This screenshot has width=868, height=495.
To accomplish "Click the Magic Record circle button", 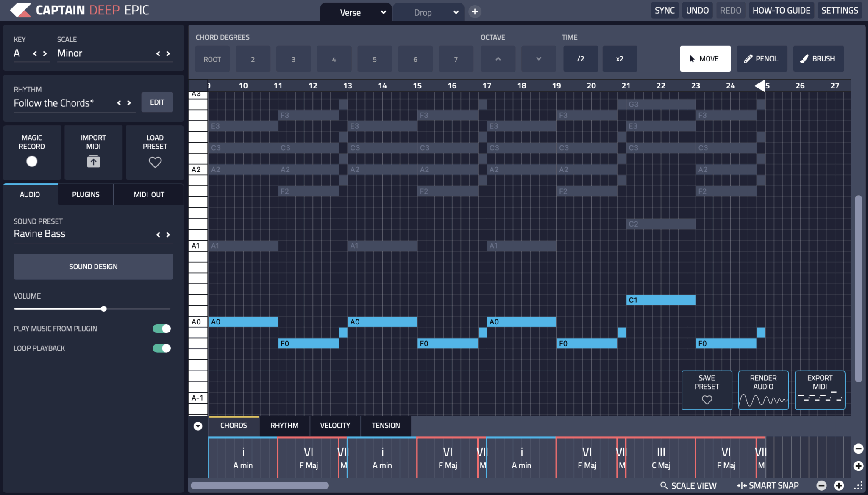I will coord(32,161).
